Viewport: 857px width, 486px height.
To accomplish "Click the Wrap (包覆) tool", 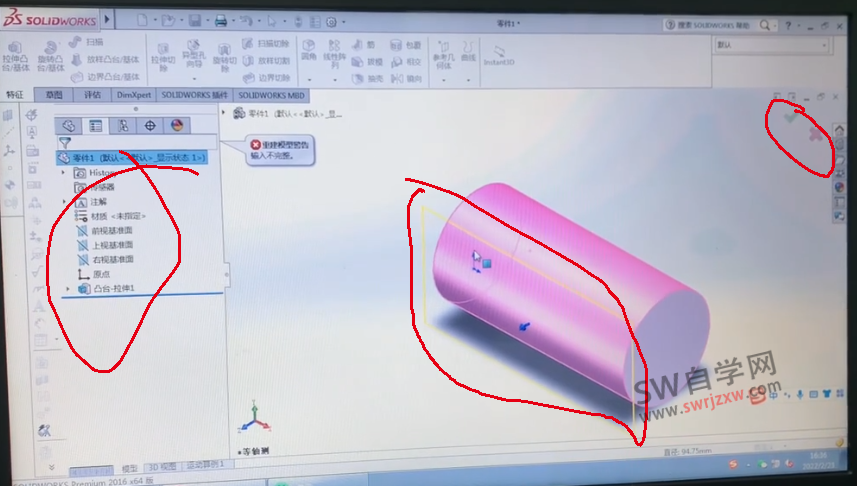I will 406,45.
